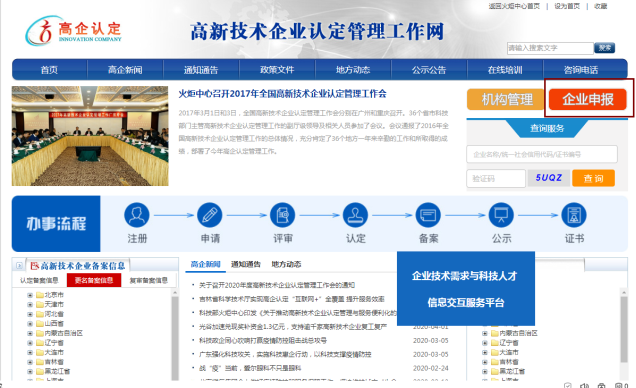Viewport: 636px width, 388px height.
Task: Switch to the 更名备案信息 red tab
Action: pos(94,280)
